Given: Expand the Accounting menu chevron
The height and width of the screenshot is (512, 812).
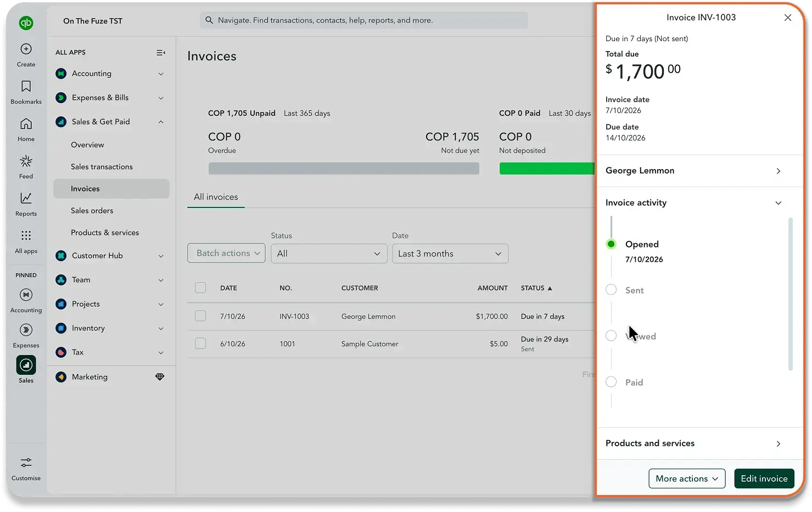Looking at the screenshot, I should coord(161,74).
